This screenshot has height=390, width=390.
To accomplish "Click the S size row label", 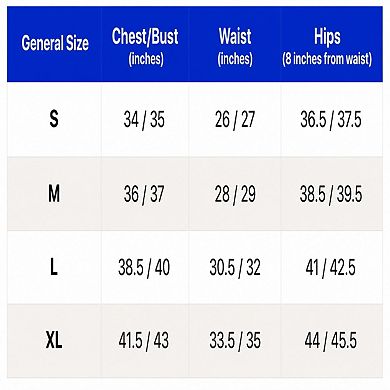I will [54, 119].
